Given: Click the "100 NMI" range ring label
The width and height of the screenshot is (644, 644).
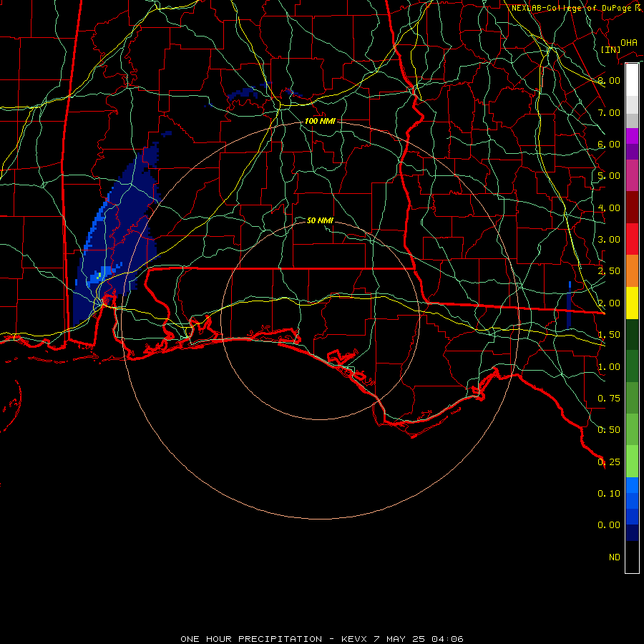Looking at the screenshot, I should 320,121.
